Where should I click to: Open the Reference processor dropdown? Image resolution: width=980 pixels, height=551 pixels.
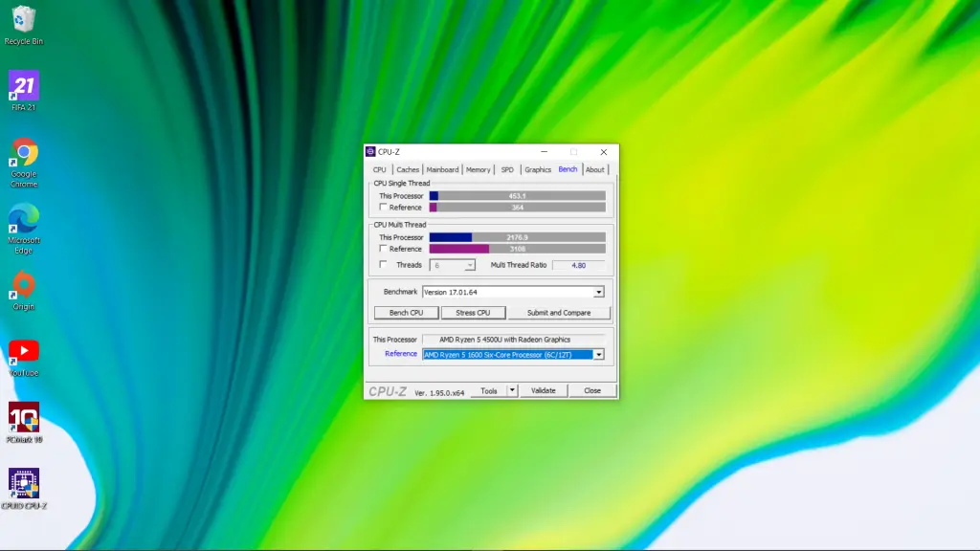[x=599, y=355]
